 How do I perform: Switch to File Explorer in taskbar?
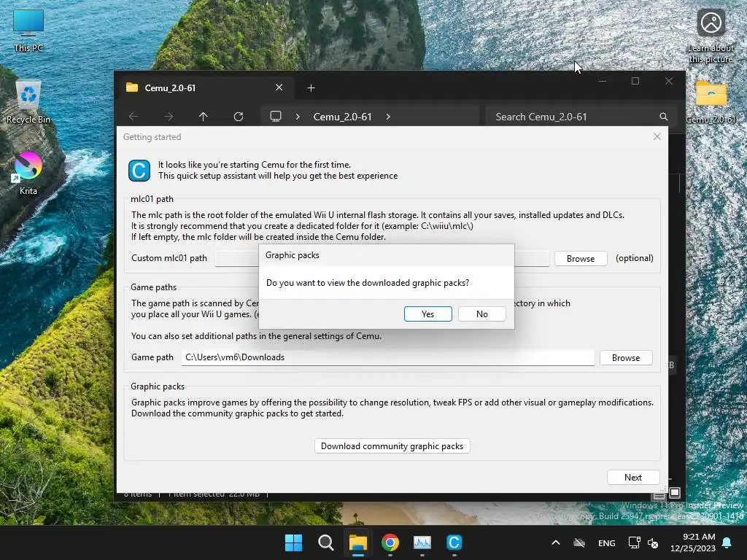[x=357, y=542]
